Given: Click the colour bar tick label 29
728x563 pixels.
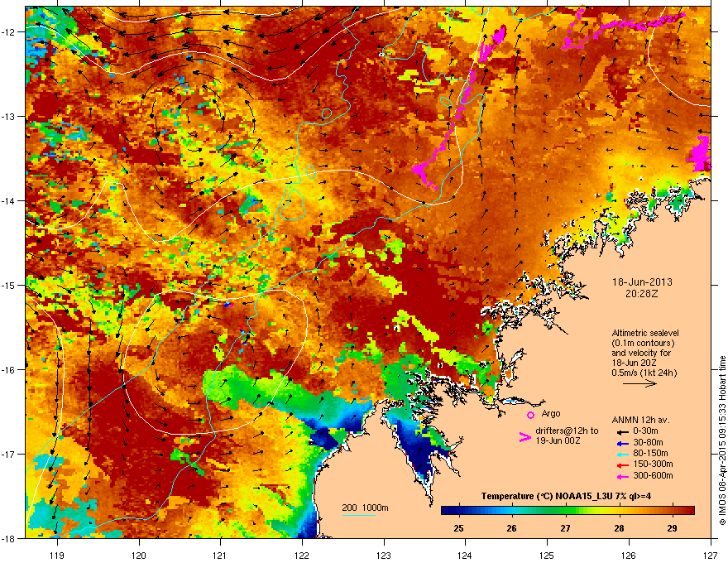Looking at the screenshot, I should (x=672, y=528).
